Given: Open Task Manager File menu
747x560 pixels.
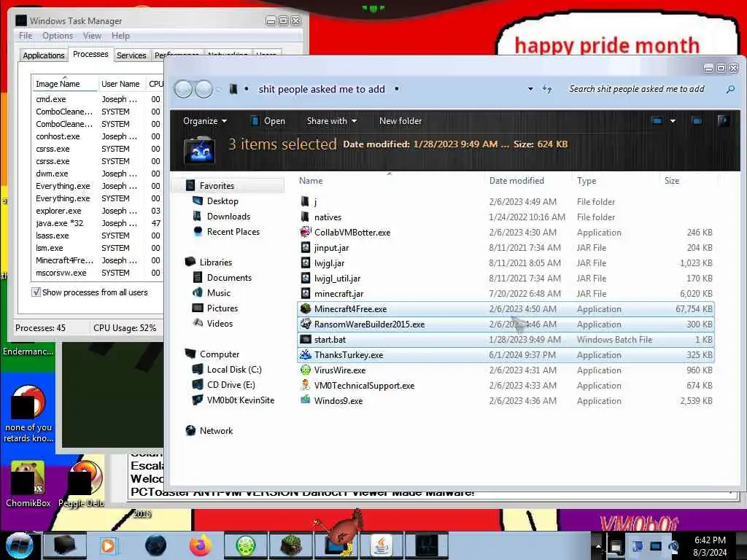Looking at the screenshot, I should pyautogui.click(x=26, y=36).
